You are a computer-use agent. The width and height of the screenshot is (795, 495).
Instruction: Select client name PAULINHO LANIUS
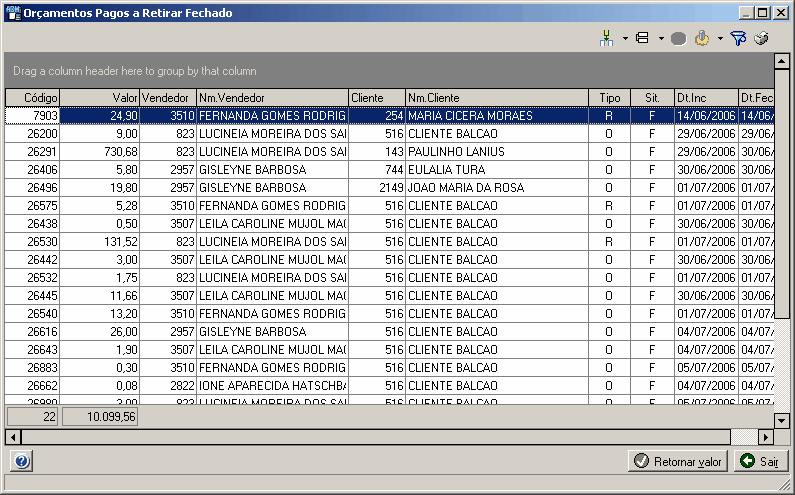coord(497,152)
